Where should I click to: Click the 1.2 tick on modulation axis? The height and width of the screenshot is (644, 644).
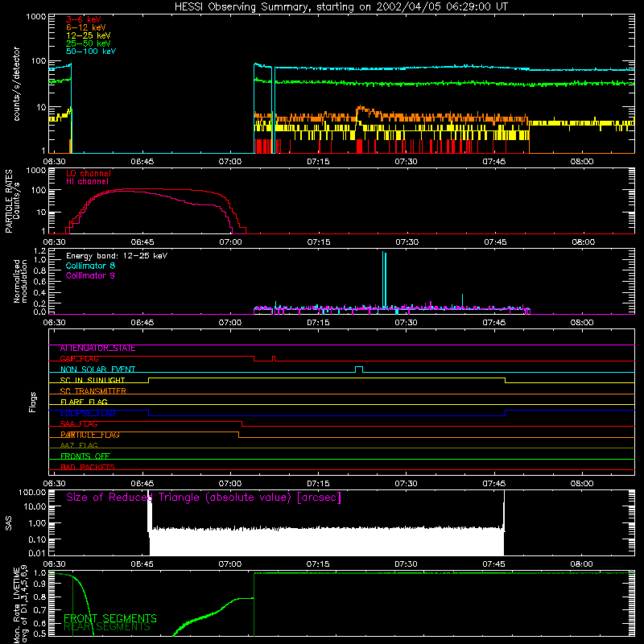tap(39, 251)
